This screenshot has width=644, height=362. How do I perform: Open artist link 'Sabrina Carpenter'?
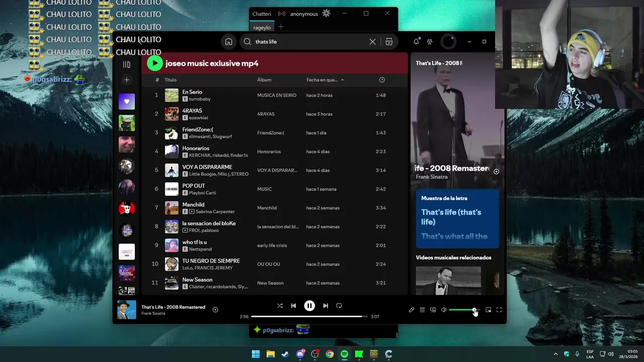[x=215, y=212]
